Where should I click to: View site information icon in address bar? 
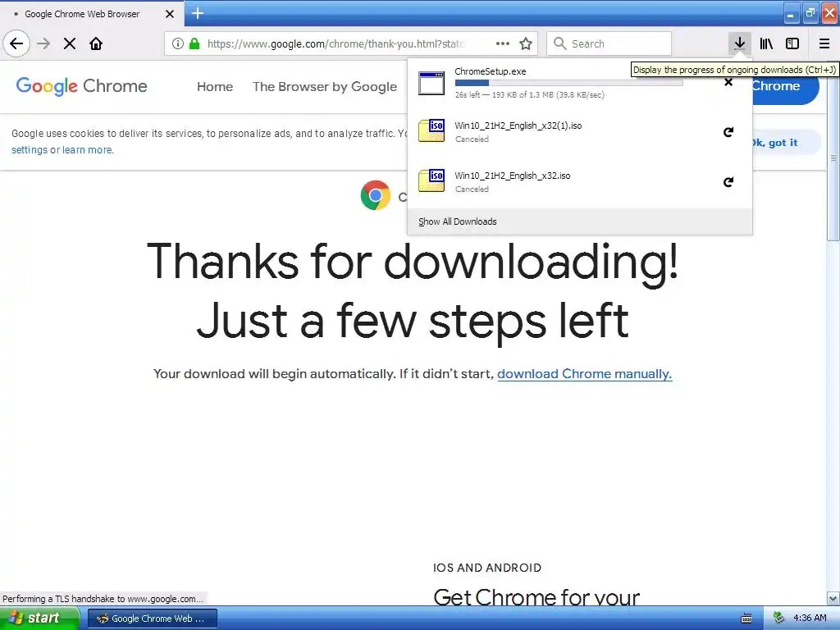click(178, 43)
